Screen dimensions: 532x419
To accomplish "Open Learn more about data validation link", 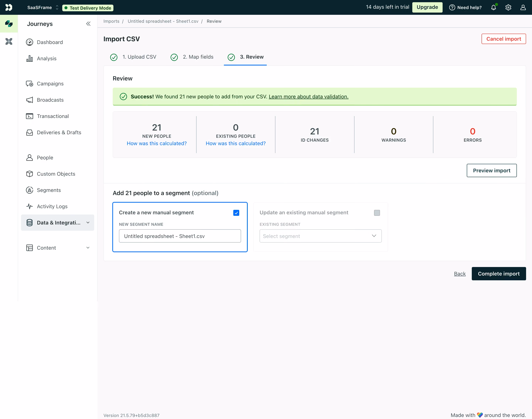I will coord(308,97).
